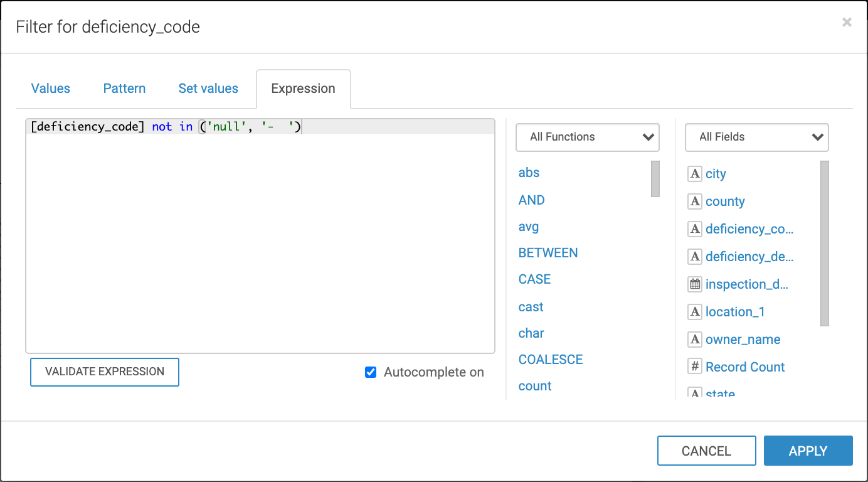Open the Set values tab
868x482 pixels.
208,88
